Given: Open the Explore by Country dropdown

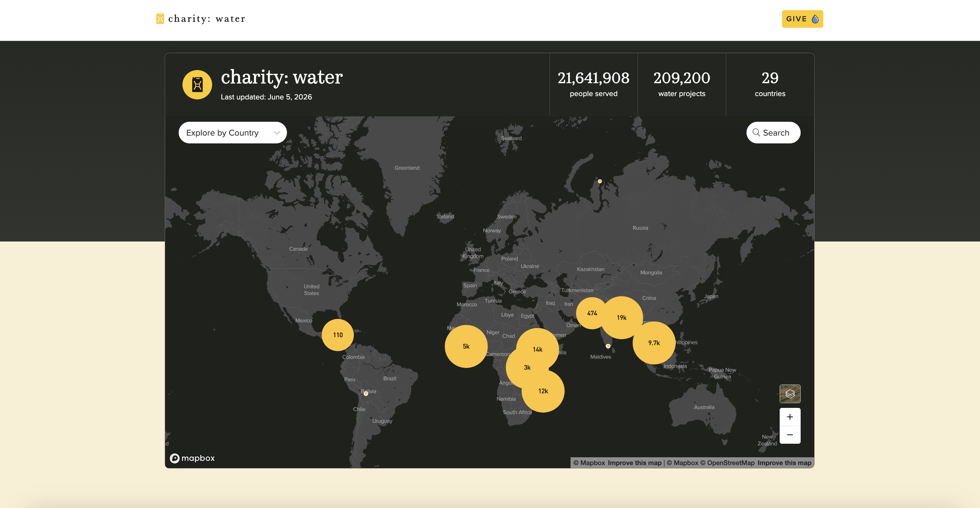Looking at the screenshot, I should [232, 133].
